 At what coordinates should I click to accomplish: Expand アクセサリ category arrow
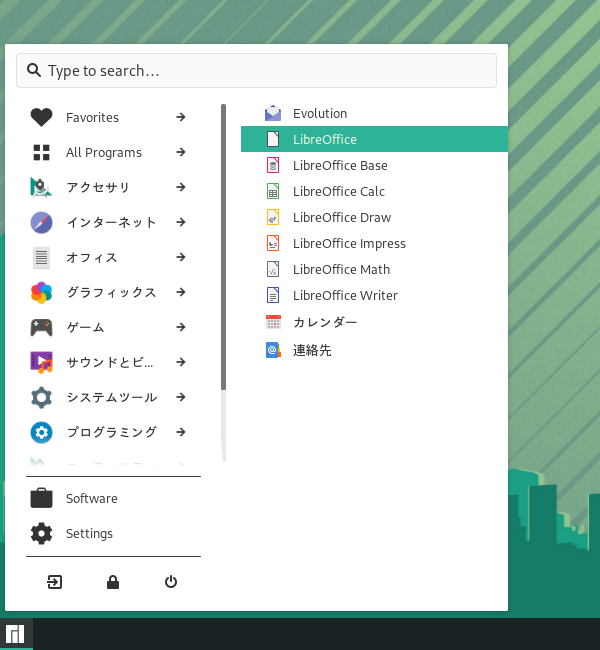(180, 187)
